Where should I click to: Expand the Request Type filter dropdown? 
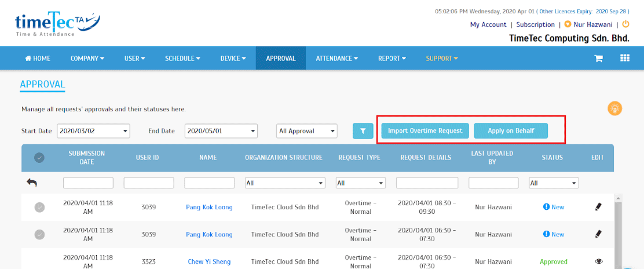point(361,183)
